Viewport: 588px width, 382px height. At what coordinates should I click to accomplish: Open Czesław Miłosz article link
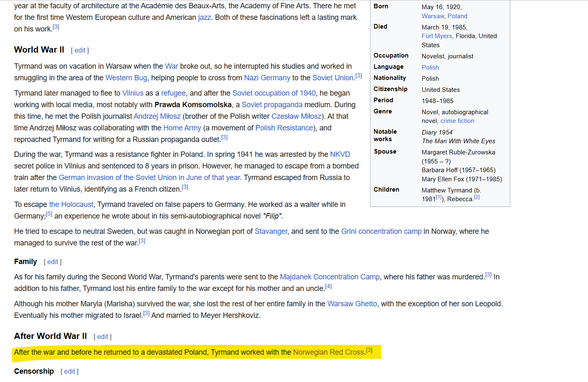296,116
